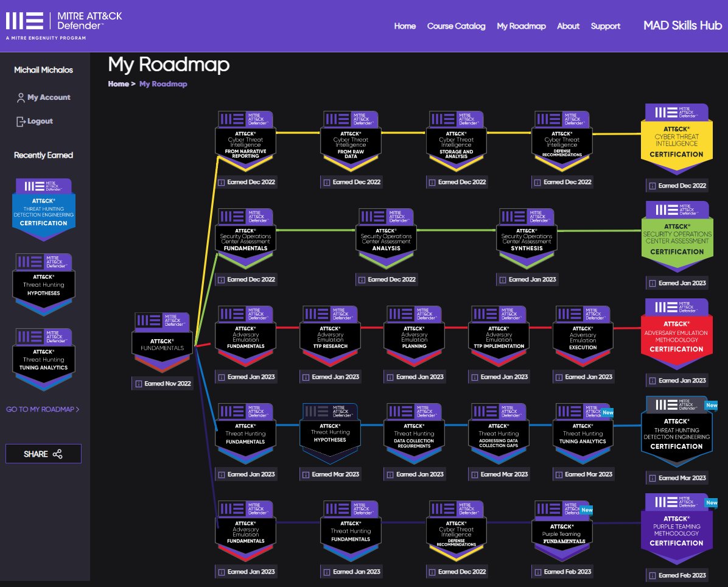Select Adversary Emulation TTP Implementation badge
This screenshot has width=728, height=587.
(x=499, y=336)
